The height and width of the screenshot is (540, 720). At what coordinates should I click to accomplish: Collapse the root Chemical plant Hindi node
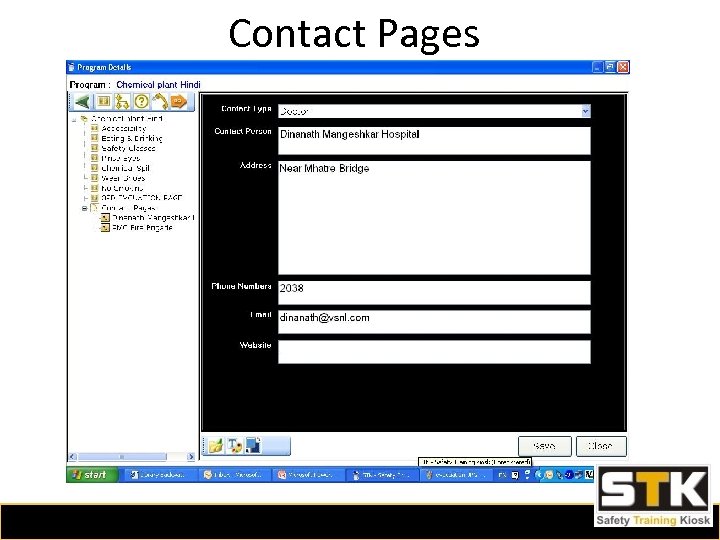pos(74,119)
